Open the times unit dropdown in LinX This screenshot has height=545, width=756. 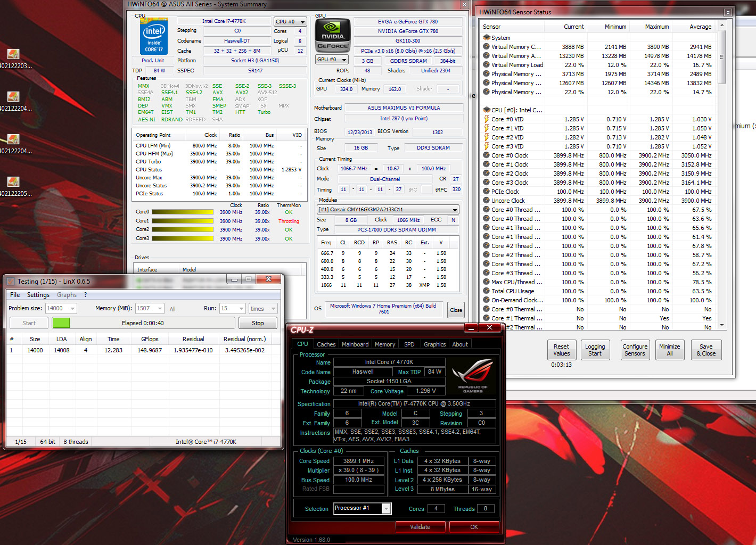pos(263,309)
